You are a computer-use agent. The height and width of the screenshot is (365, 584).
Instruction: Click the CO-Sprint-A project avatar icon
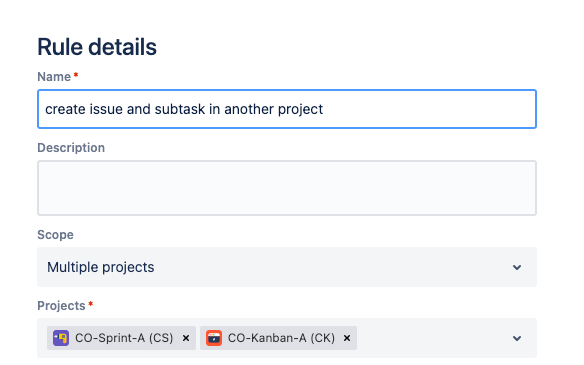point(61,338)
